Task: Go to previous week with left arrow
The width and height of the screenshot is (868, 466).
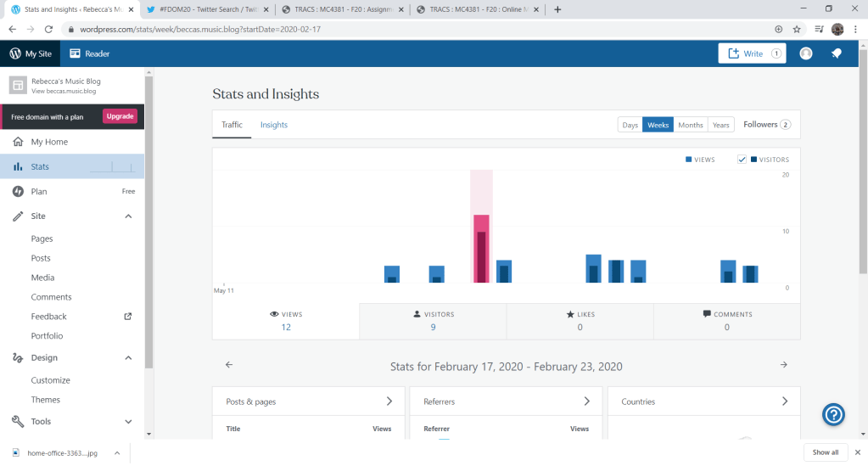Action: click(x=229, y=365)
